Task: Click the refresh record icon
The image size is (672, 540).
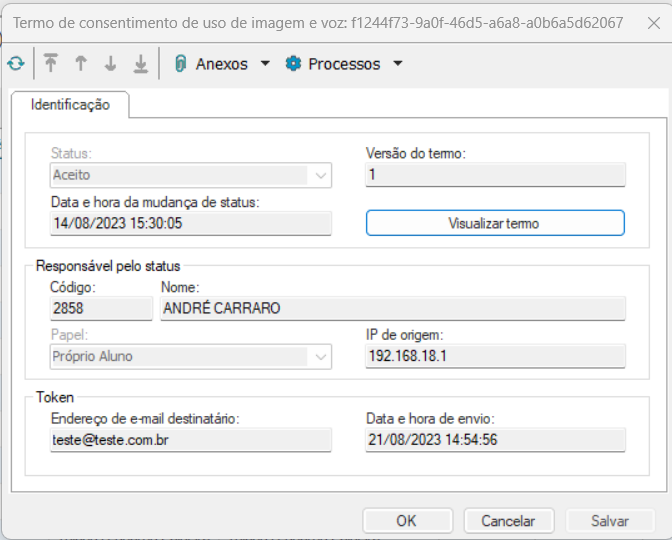Action: tap(16, 64)
